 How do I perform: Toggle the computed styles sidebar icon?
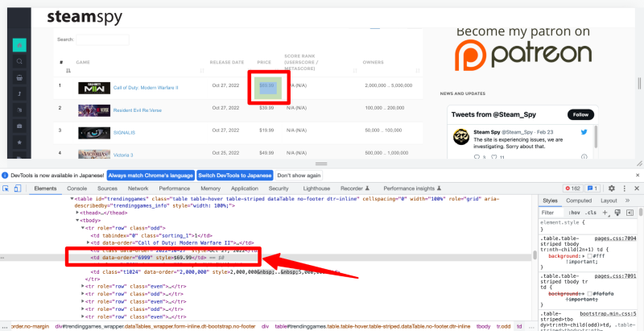[630, 213]
